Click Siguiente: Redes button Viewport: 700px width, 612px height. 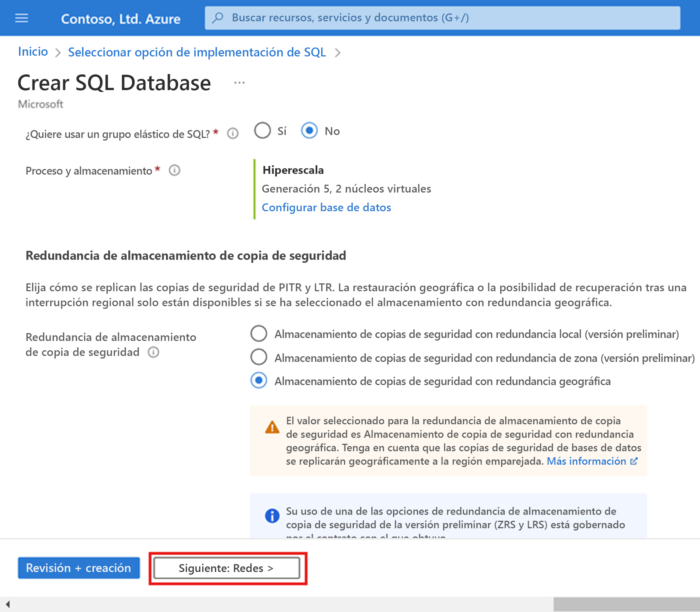(227, 568)
